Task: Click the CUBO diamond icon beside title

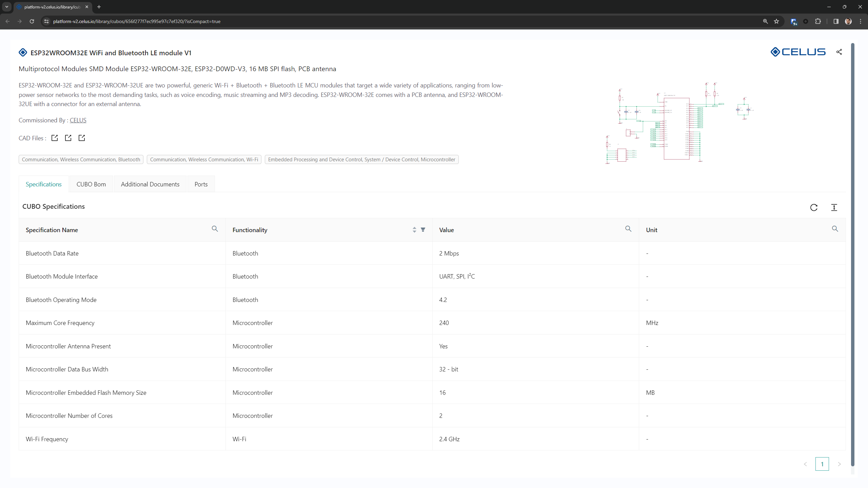Action: point(23,53)
